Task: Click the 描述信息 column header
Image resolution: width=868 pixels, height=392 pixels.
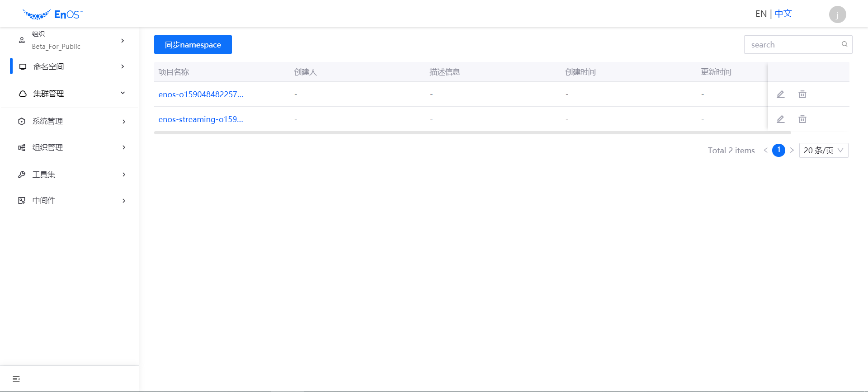Action: [445, 72]
